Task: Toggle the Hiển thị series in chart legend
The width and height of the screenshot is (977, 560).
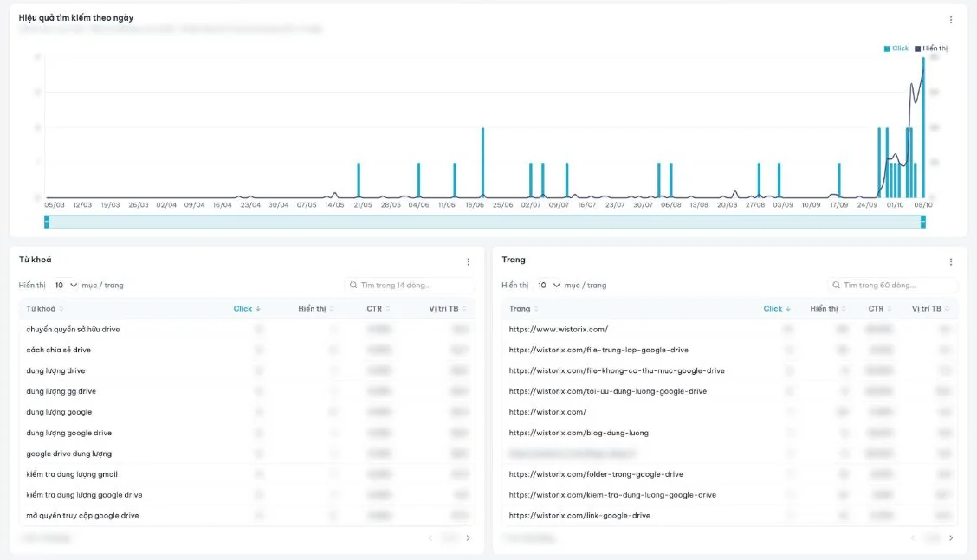Action: pos(931,48)
